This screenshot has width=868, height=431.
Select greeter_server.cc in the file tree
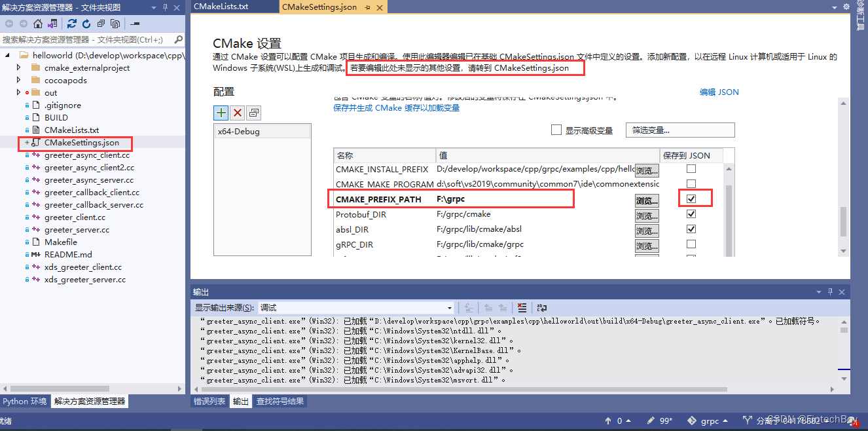77,230
